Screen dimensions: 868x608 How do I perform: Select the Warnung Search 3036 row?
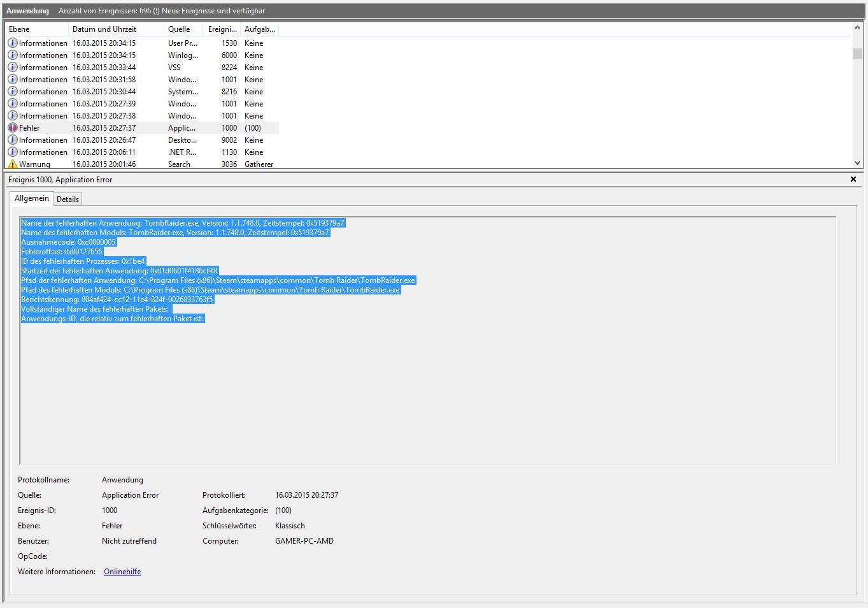click(x=142, y=164)
